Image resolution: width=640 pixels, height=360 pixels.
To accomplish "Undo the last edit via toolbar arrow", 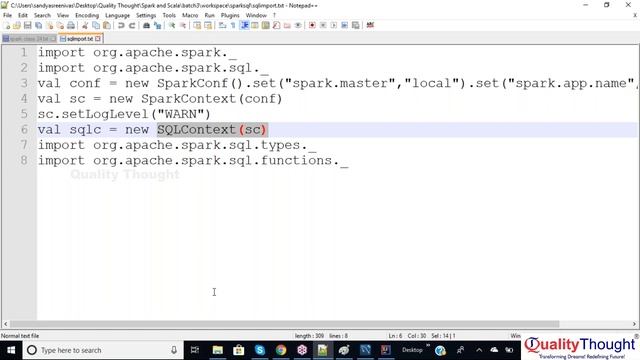I will [121, 25].
